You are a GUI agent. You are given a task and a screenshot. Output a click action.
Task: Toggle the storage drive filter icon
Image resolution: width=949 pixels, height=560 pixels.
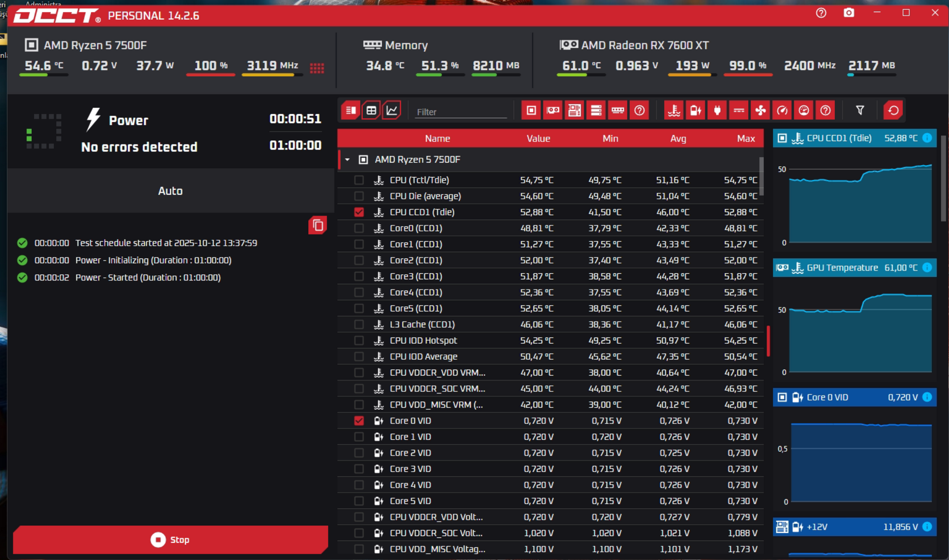tap(596, 110)
